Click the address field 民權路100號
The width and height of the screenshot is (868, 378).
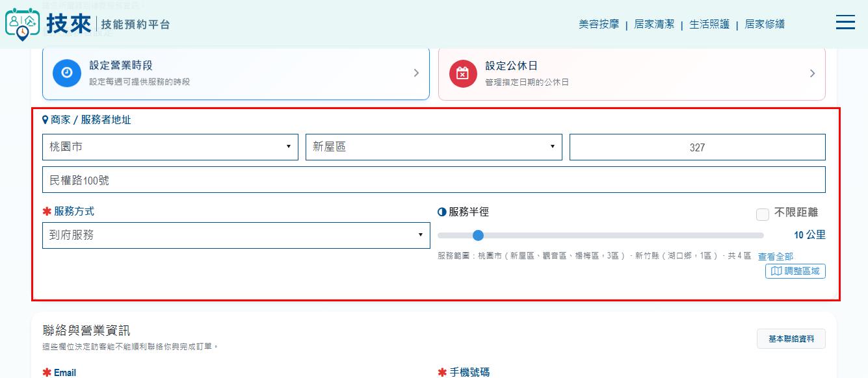(x=434, y=180)
